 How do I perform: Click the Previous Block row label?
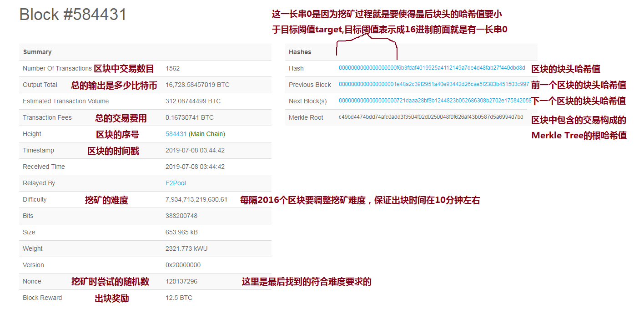point(310,85)
